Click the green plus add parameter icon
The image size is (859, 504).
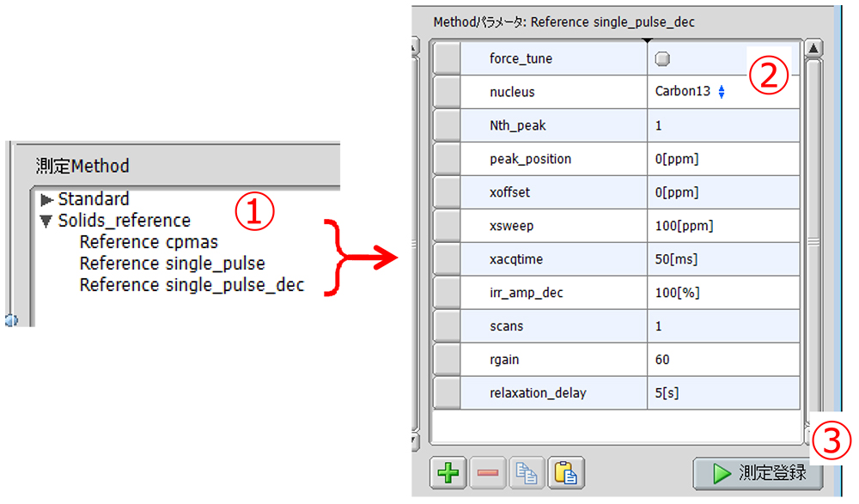[x=447, y=473]
